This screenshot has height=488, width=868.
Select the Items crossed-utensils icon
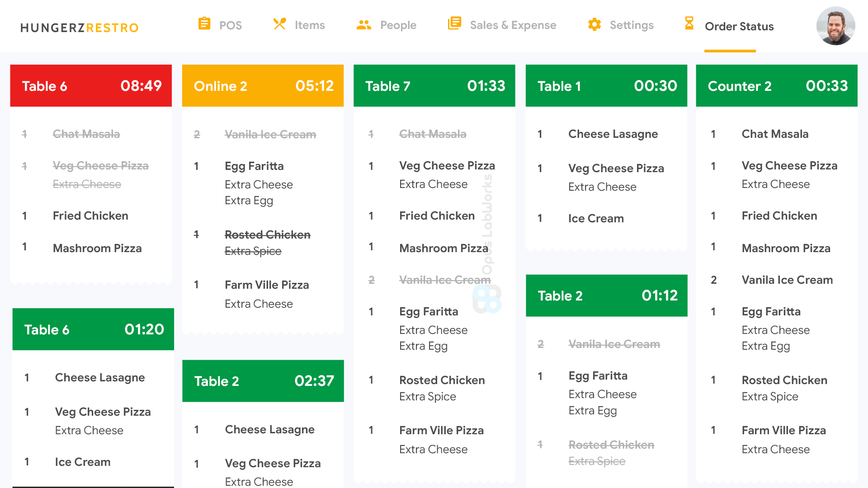[279, 23]
